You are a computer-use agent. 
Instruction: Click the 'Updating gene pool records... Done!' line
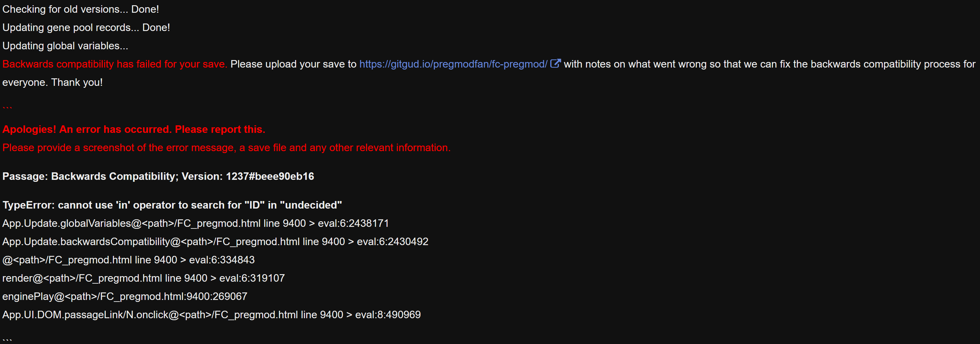tap(86, 27)
